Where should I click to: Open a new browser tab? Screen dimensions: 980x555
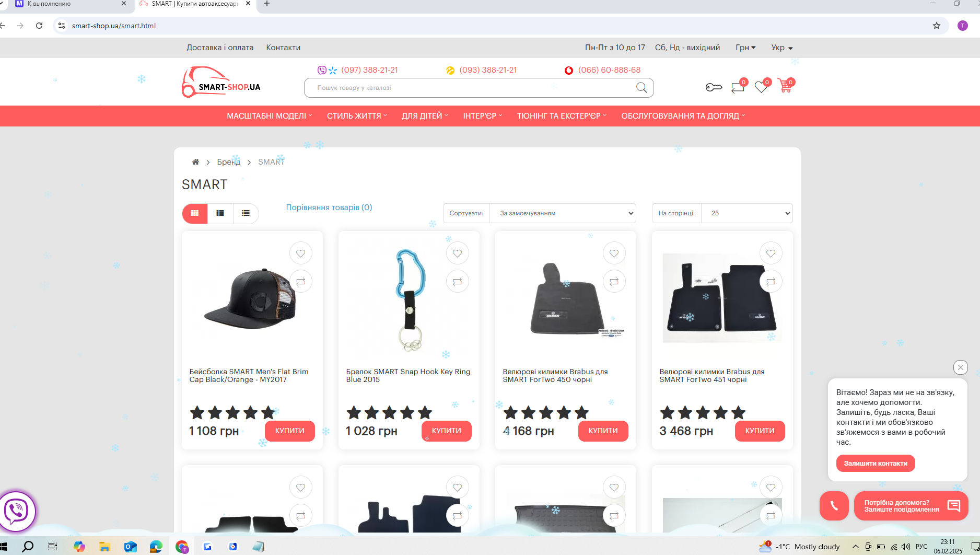267,4
